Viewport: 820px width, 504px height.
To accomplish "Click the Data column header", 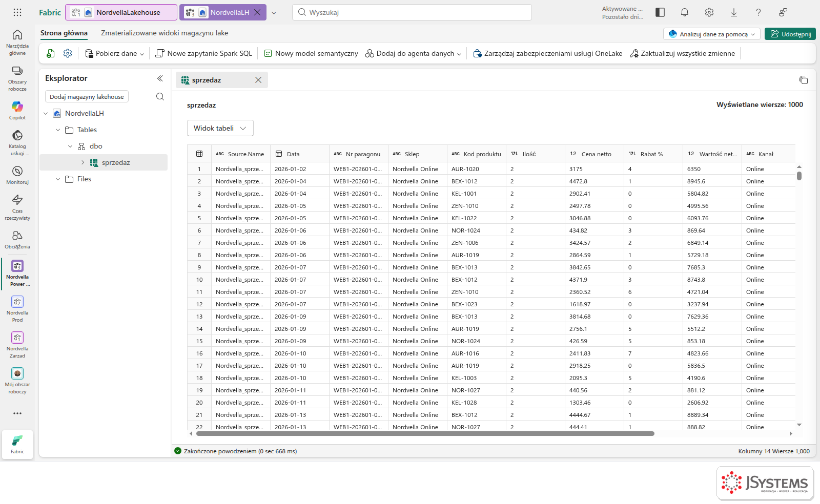I will click(x=300, y=154).
